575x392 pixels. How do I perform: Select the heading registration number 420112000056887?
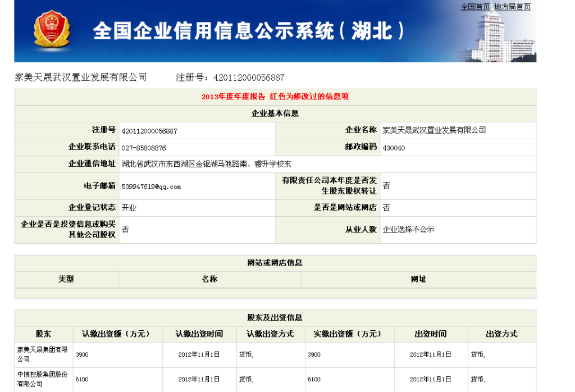(249, 78)
